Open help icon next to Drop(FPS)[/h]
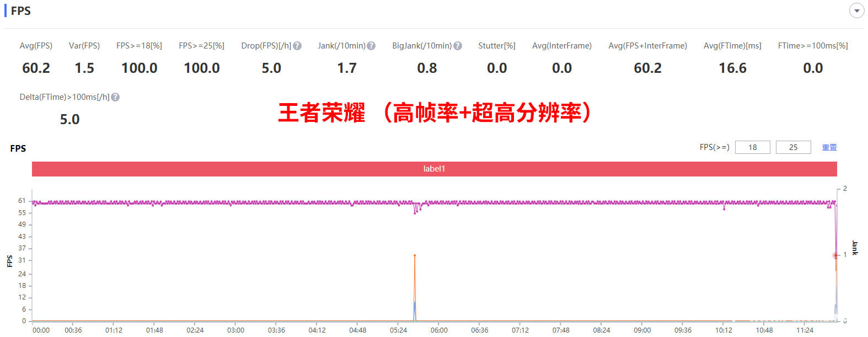The width and height of the screenshot is (868, 337). pyautogui.click(x=297, y=46)
